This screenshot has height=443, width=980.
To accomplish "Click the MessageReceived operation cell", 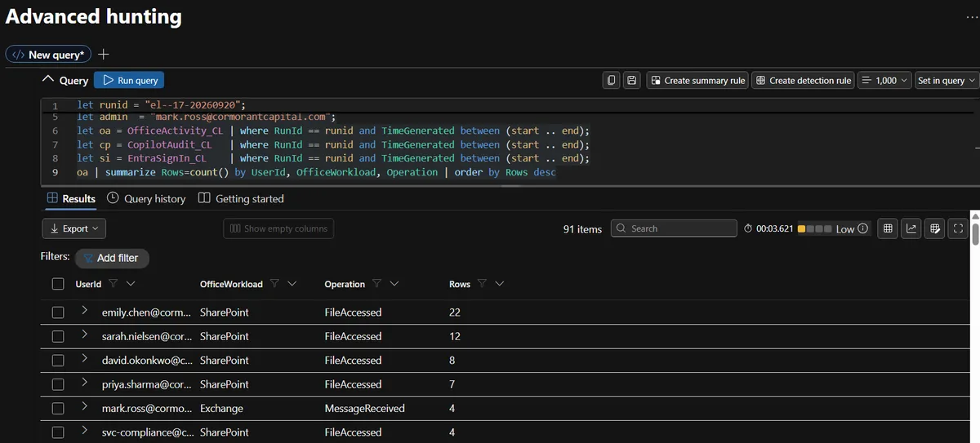I will pyautogui.click(x=364, y=408).
